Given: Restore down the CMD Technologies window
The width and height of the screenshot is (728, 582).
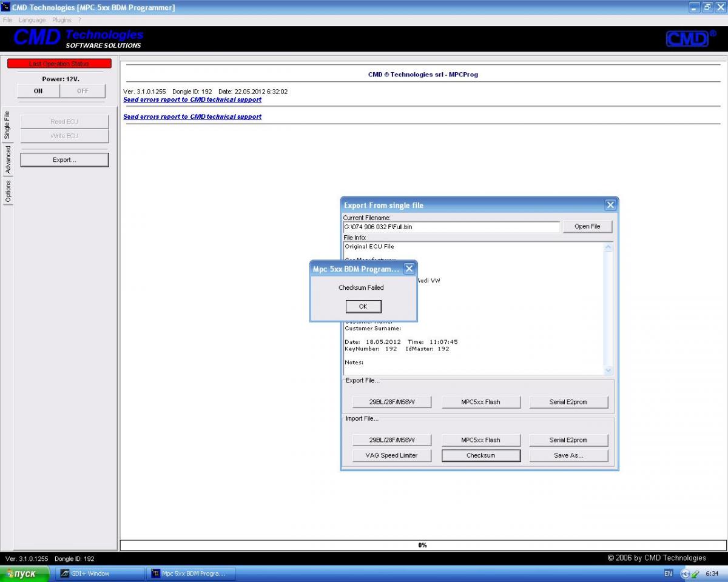Looking at the screenshot, I should pos(707,7).
